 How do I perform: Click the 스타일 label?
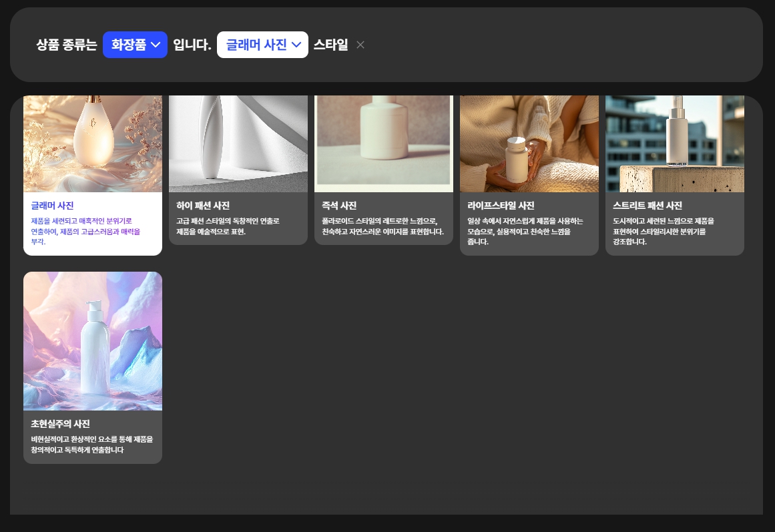[x=330, y=45]
